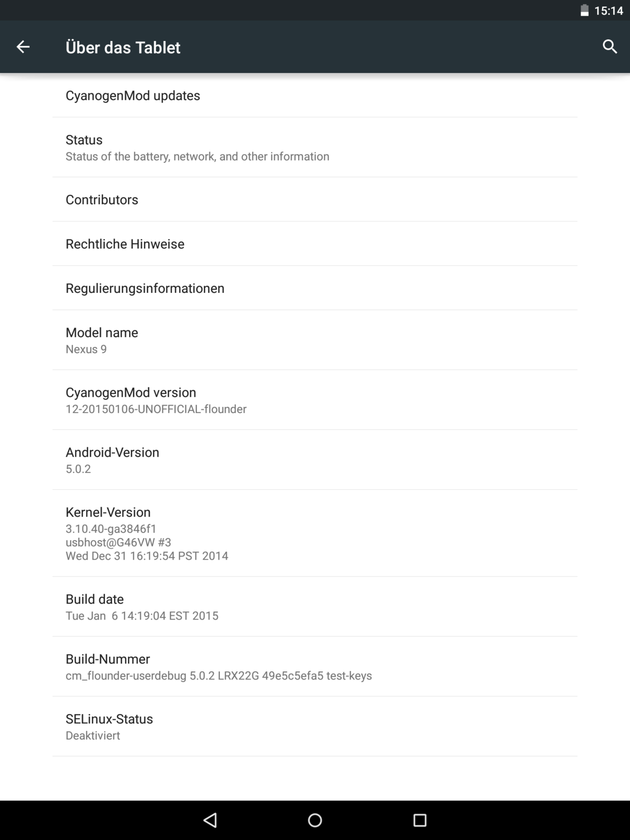The width and height of the screenshot is (630, 840).
Task: Open CyanogenMod updates
Action: tap(315, 96)
